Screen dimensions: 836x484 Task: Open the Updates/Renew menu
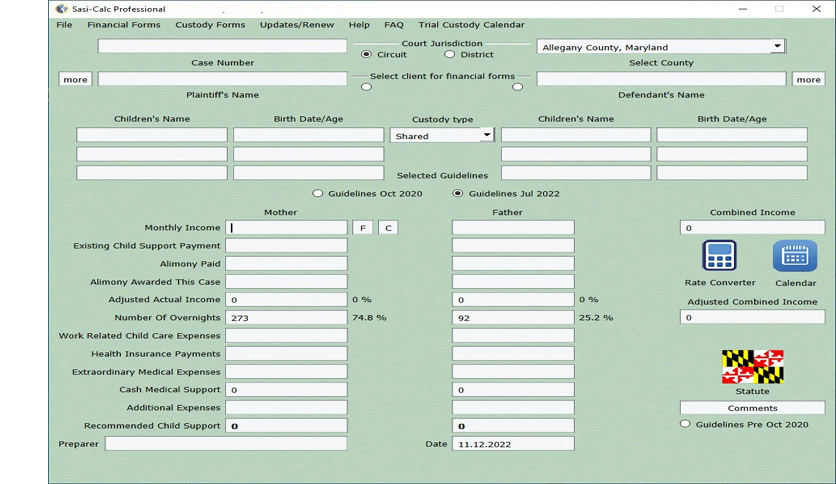(296, 25)
